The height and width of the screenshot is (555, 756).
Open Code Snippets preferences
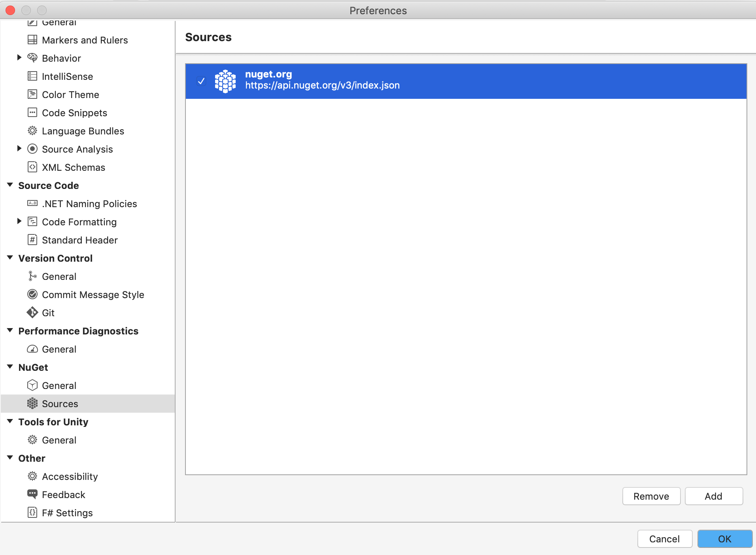click(74, 113)
